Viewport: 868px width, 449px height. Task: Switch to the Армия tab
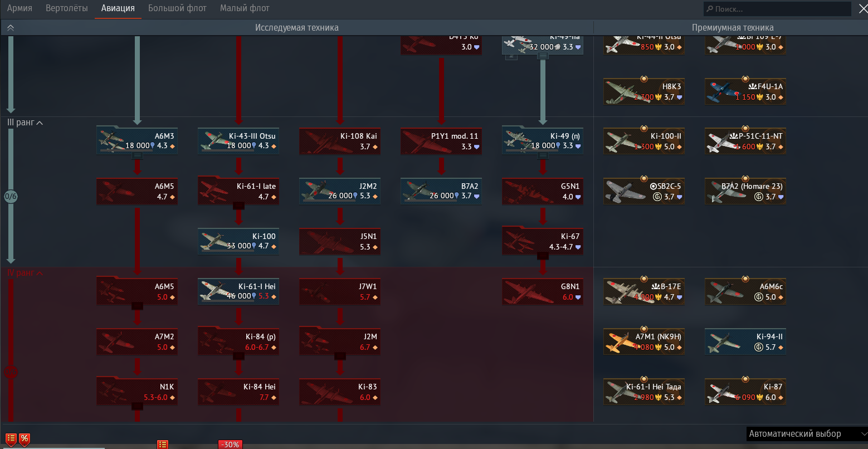point(19,8)
